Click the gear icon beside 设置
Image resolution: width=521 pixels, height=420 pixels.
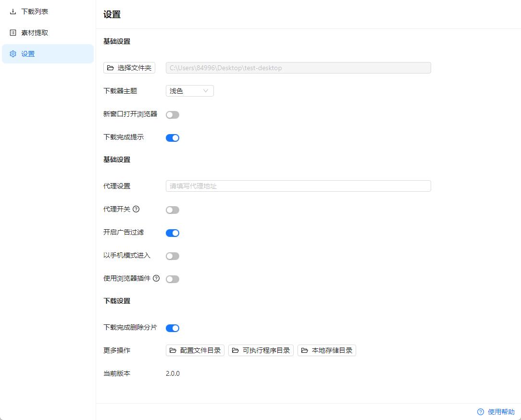coord(13,54)
